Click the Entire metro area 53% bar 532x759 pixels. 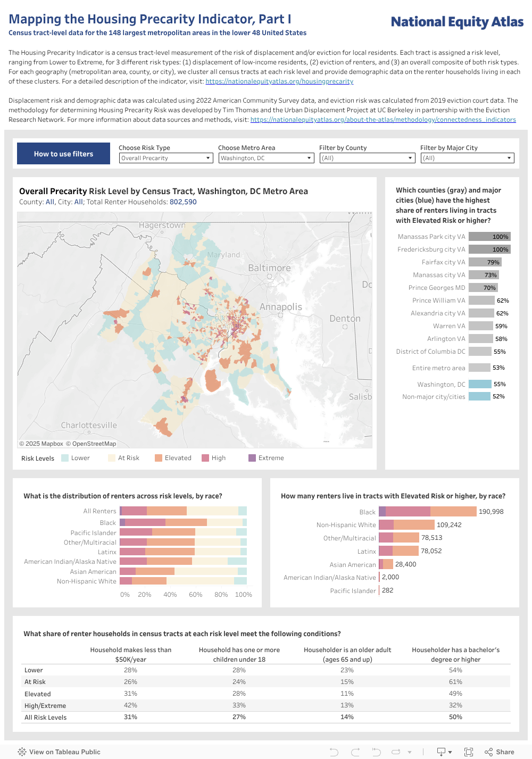(x=479, y=368)
